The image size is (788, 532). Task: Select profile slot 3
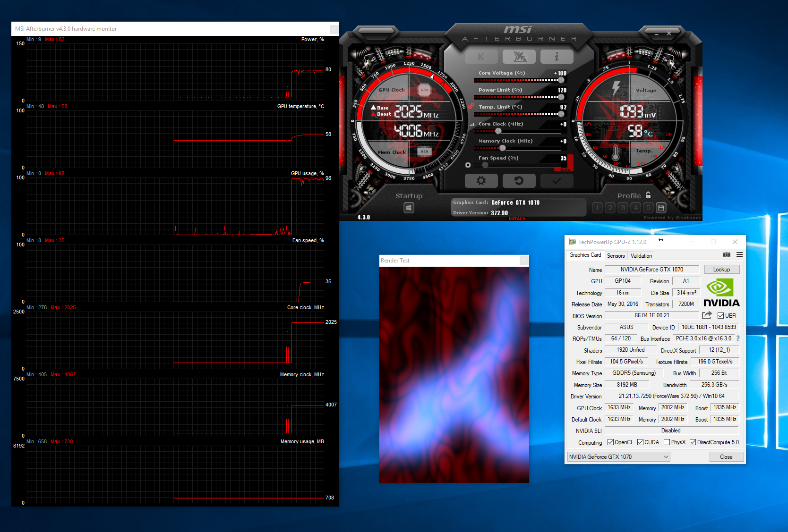click(x=623, y=208)
